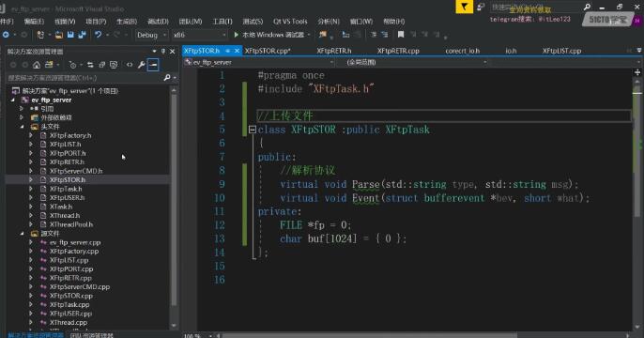Select XFtpSTOR.h in the Solution Explorer

tap(68, 180)
